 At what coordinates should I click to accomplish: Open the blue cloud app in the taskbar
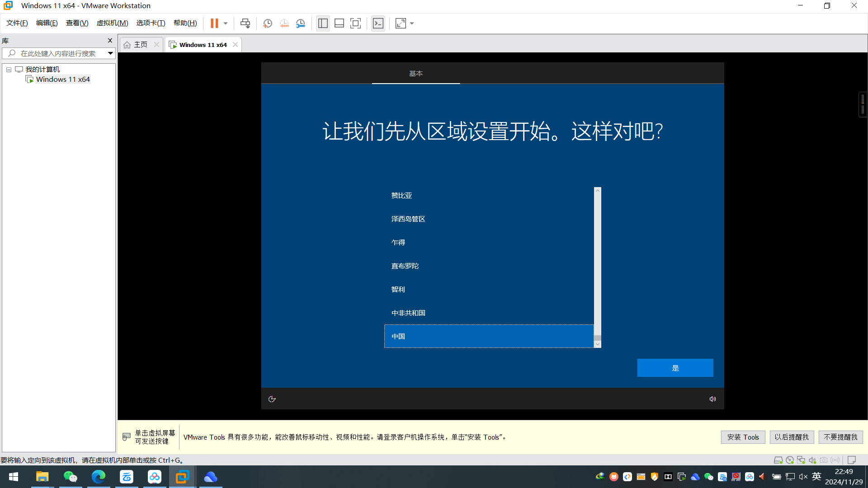coord(210,477)
